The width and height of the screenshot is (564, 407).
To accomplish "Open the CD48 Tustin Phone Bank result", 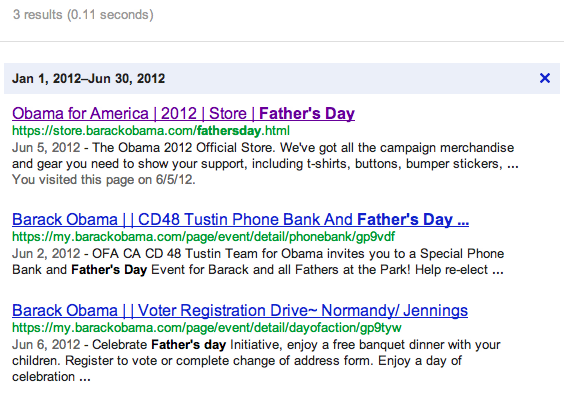I will point(240,220).
